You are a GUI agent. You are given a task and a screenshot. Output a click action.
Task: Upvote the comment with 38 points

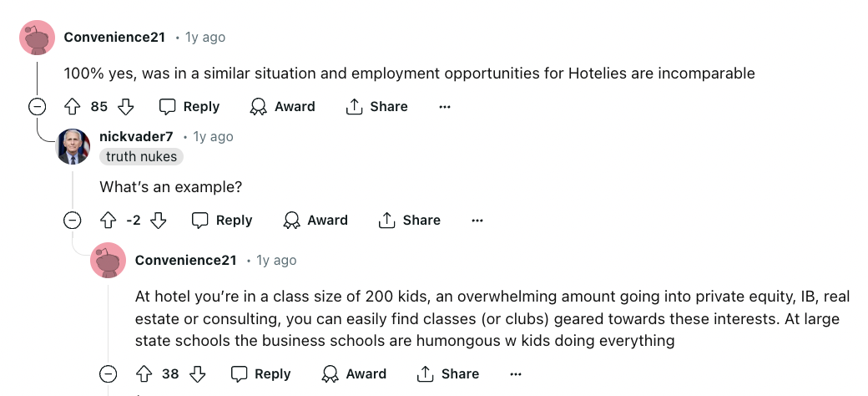tap(144, 374)
